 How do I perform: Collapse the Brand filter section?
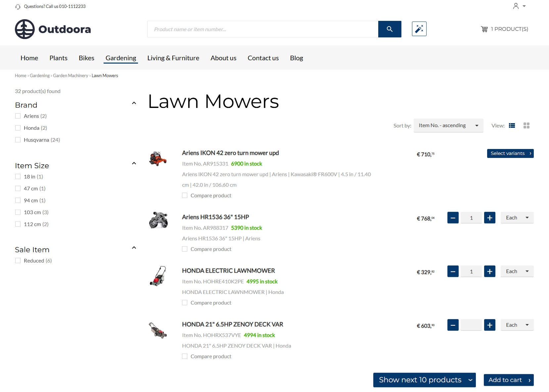click(x=134, y=103)
